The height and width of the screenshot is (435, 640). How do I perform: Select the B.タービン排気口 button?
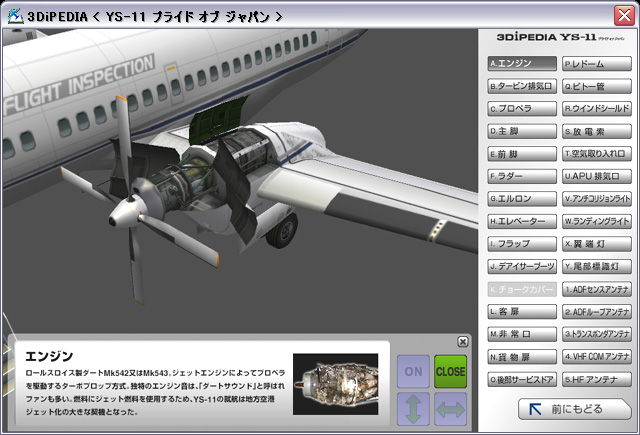[x=522, y=86]
